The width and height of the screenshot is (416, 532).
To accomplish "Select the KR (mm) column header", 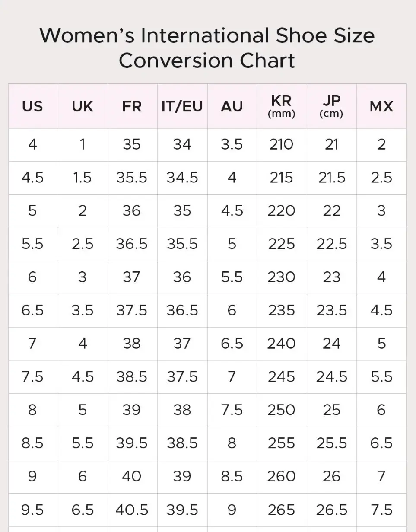I will 282,106.
